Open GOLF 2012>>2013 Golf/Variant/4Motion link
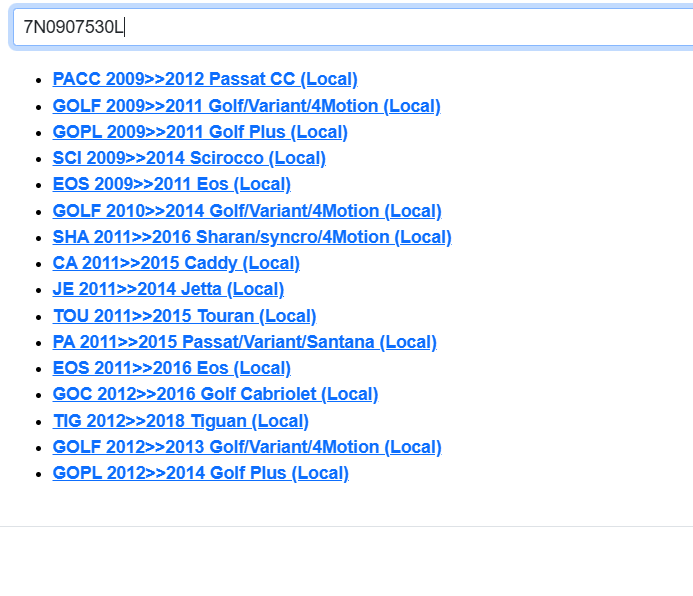The height and width of the screenshot is (596, 693). tap(246, 447)
